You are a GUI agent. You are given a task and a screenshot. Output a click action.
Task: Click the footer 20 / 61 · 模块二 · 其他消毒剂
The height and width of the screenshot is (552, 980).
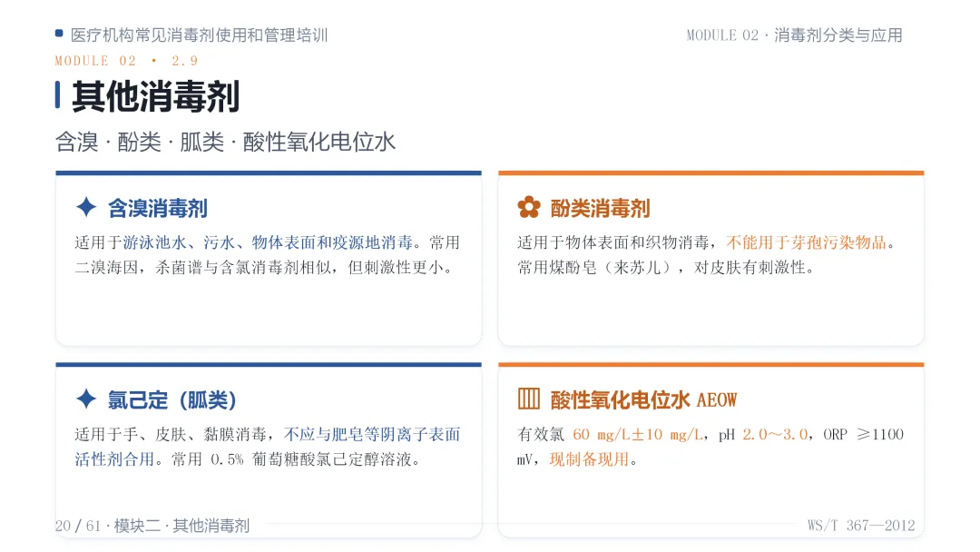tap(152, 526)
